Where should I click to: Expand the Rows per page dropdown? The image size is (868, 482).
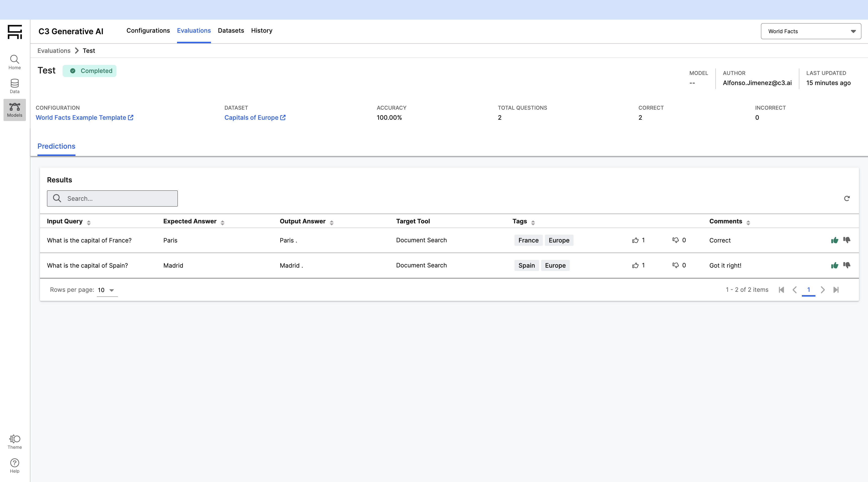[x=107, y=290]
